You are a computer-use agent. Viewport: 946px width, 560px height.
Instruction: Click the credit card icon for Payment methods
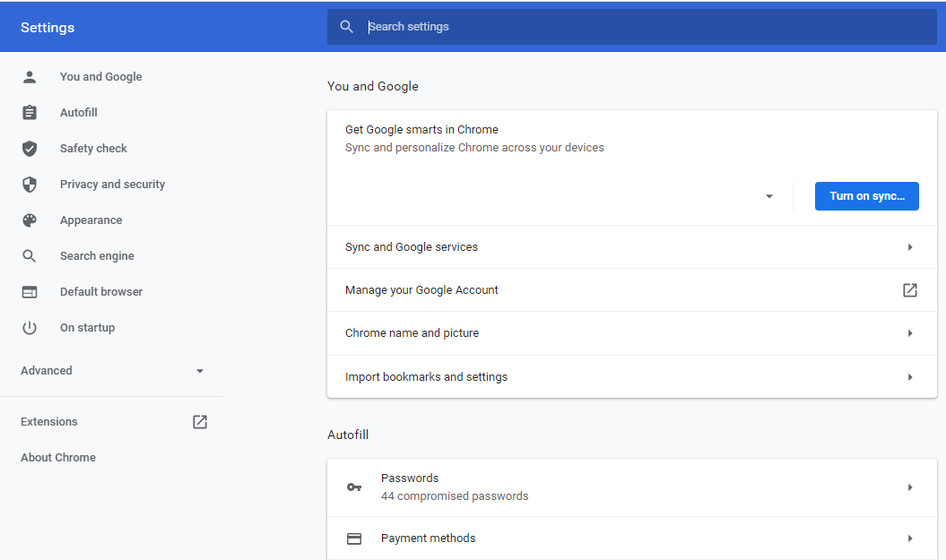[354, 538]
